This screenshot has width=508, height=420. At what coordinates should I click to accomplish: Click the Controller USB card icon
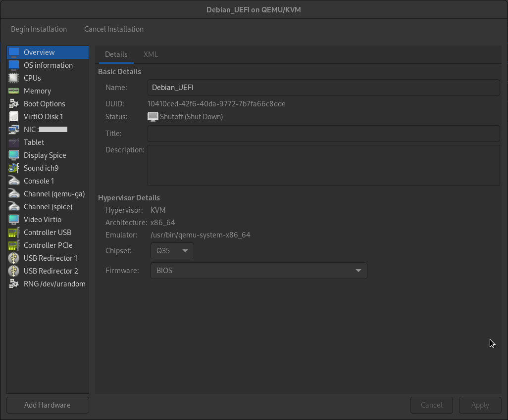(x=14, y=233)
